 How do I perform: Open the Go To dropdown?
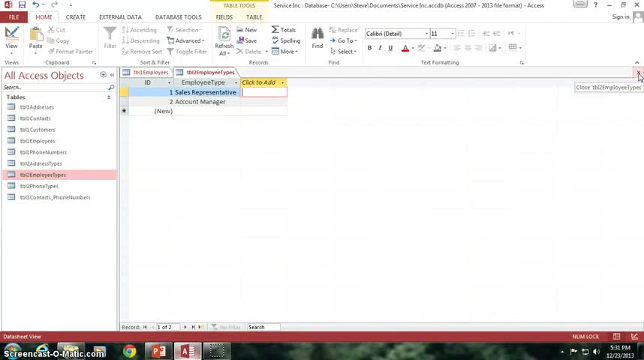343,40
